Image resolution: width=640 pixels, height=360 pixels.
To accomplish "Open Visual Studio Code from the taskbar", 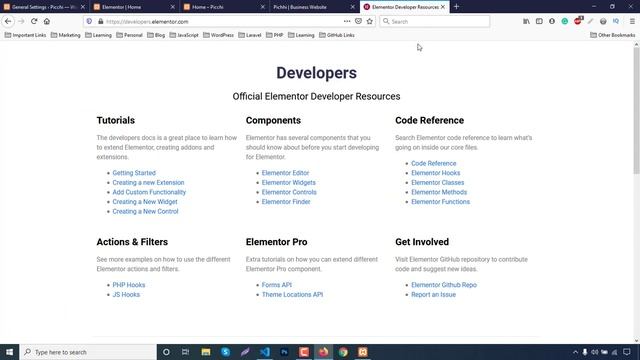I will pos(264,352).
